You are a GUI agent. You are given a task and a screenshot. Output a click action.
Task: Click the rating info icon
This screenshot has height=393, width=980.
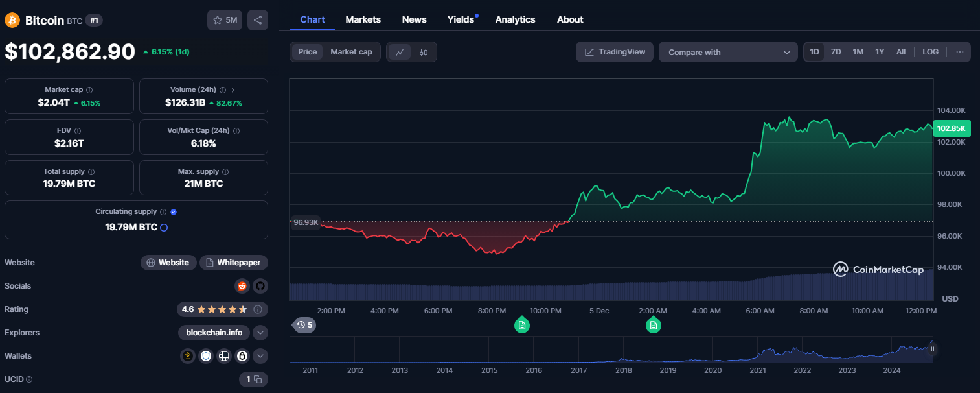[x=258, y=309]
